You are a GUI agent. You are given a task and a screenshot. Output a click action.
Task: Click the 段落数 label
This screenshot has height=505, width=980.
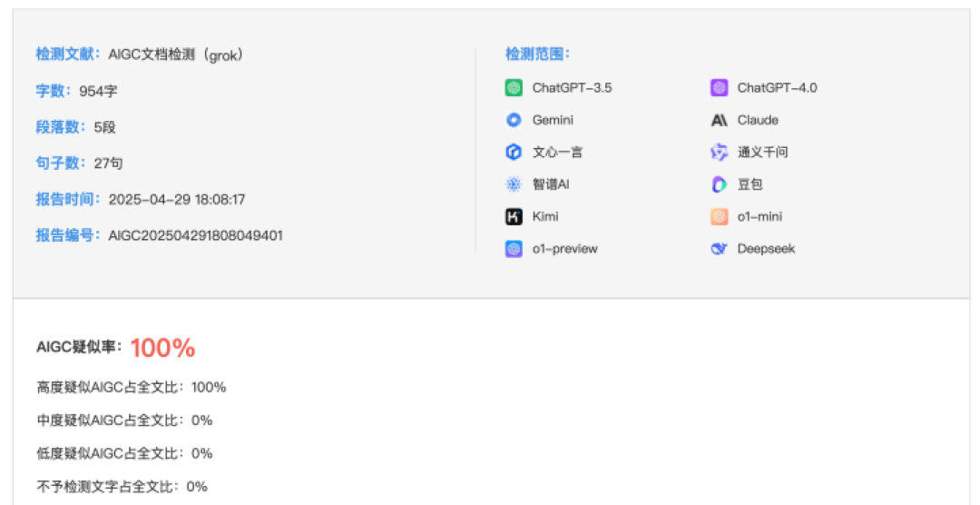tap(61, 127)
